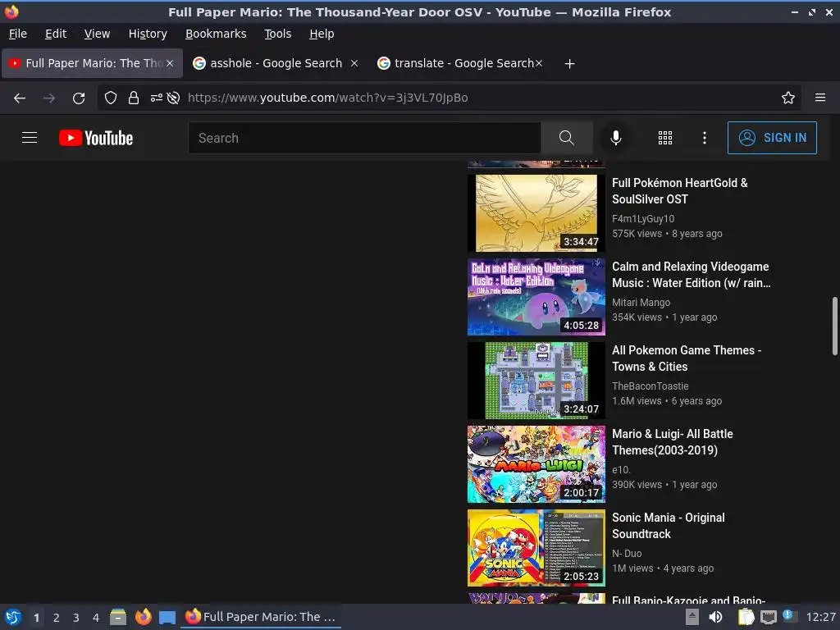Close the Full Paper Mario tab
This screenshot has width=840, height=630.
point(170,63)
